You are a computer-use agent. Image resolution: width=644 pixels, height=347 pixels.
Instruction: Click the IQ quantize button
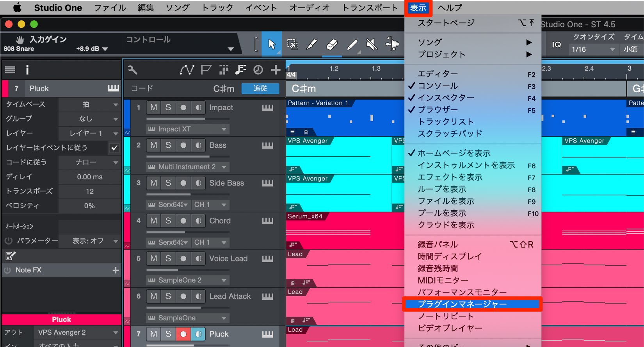click(557, 45)
